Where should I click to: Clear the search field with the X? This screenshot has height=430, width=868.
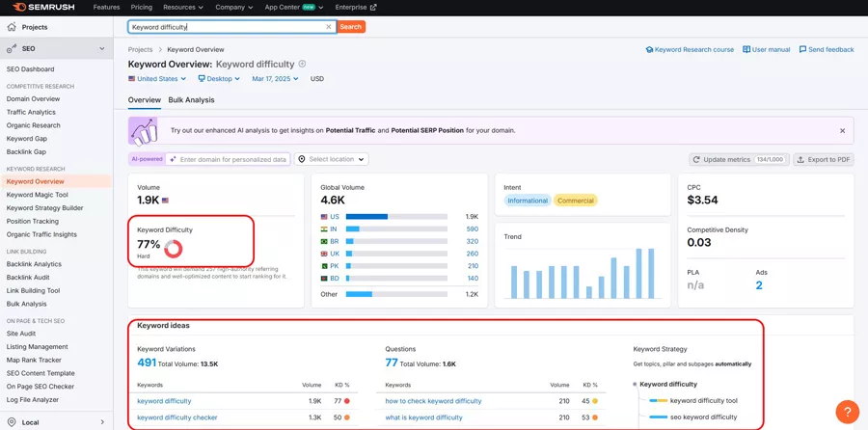(328, 27)
